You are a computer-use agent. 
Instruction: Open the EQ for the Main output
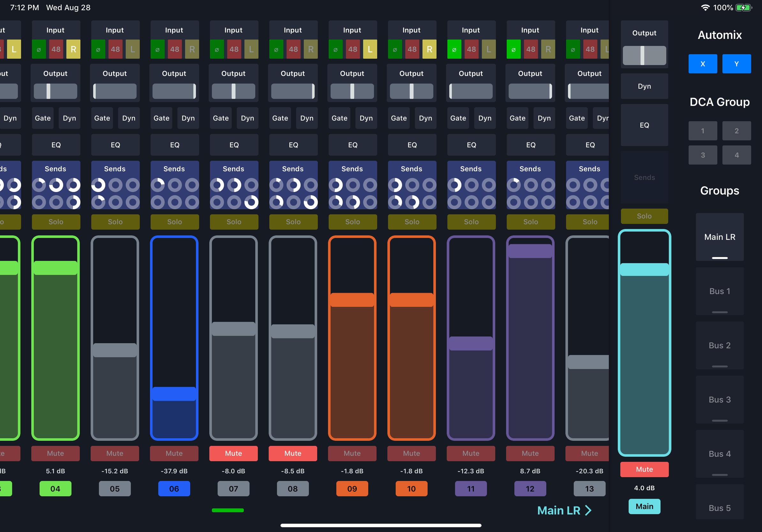click(x=644, y=125)
